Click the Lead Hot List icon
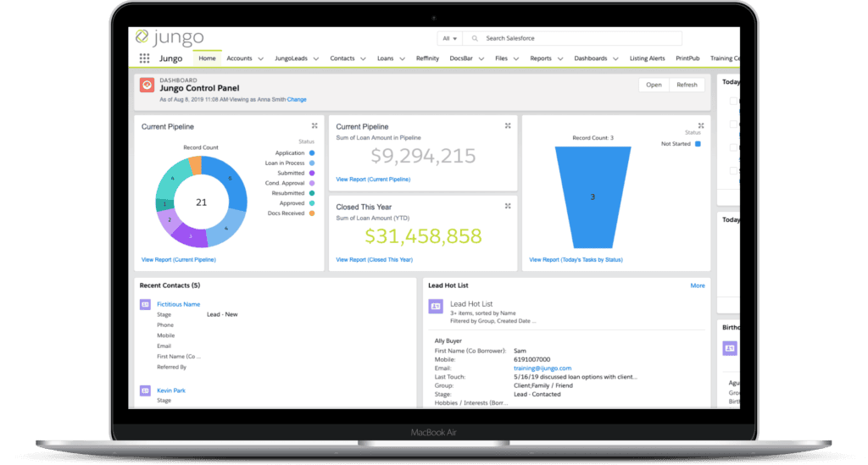 click(x=436, y=307)
